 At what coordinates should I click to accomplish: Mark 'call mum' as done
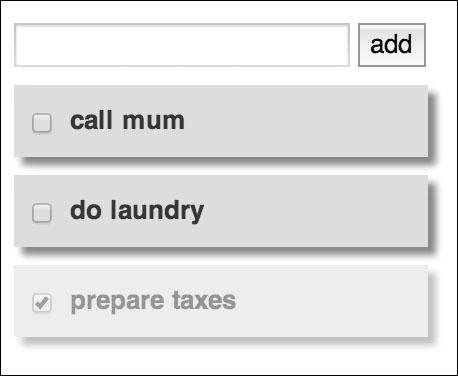[x=42, y=123]
